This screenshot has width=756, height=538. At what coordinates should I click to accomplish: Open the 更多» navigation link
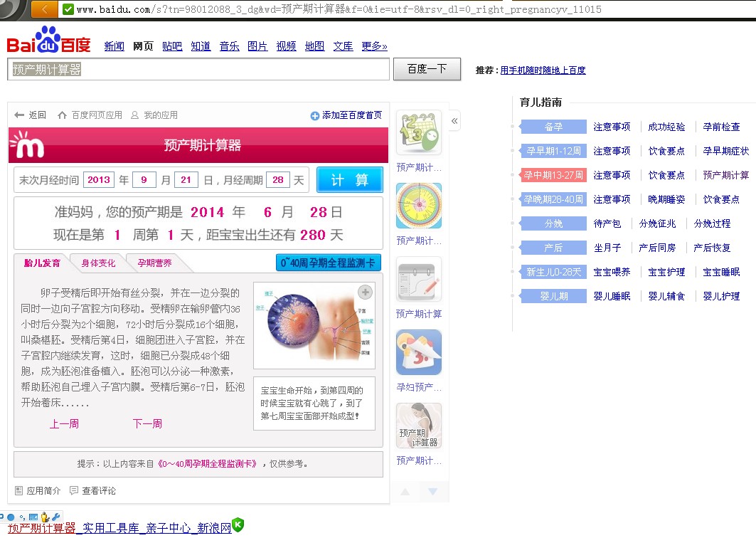[374, 46]
